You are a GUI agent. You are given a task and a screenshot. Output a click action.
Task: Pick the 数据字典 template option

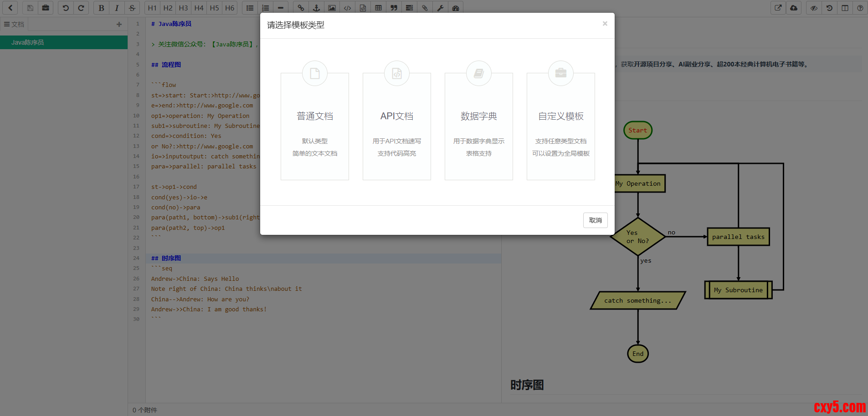[x=479, y=126]
